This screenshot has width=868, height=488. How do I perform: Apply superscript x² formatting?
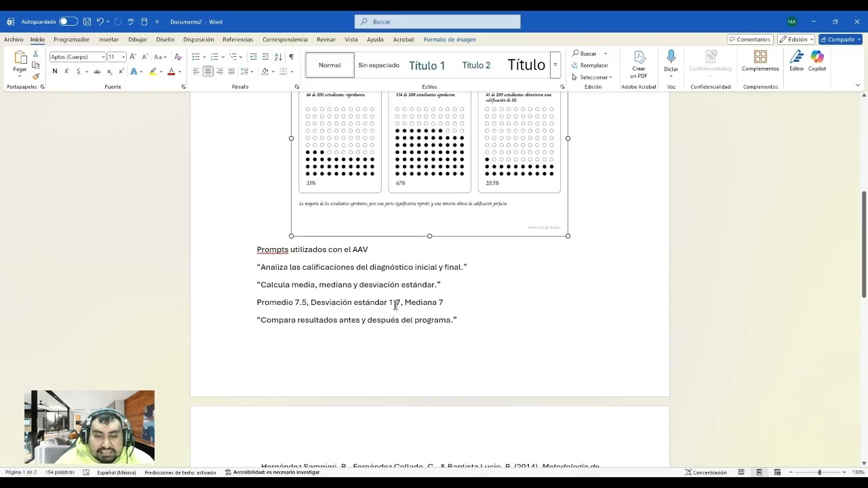(x=121, y=71)
